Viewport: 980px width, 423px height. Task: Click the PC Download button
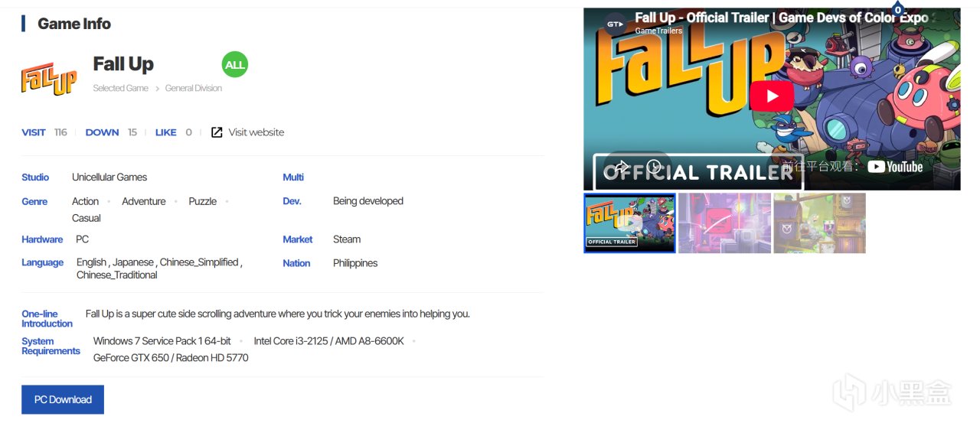63,399
